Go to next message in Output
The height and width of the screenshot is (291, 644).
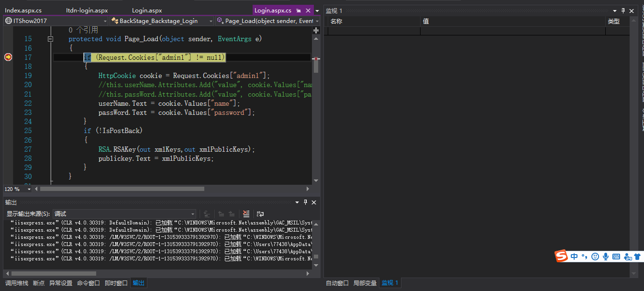click(232, 214)
